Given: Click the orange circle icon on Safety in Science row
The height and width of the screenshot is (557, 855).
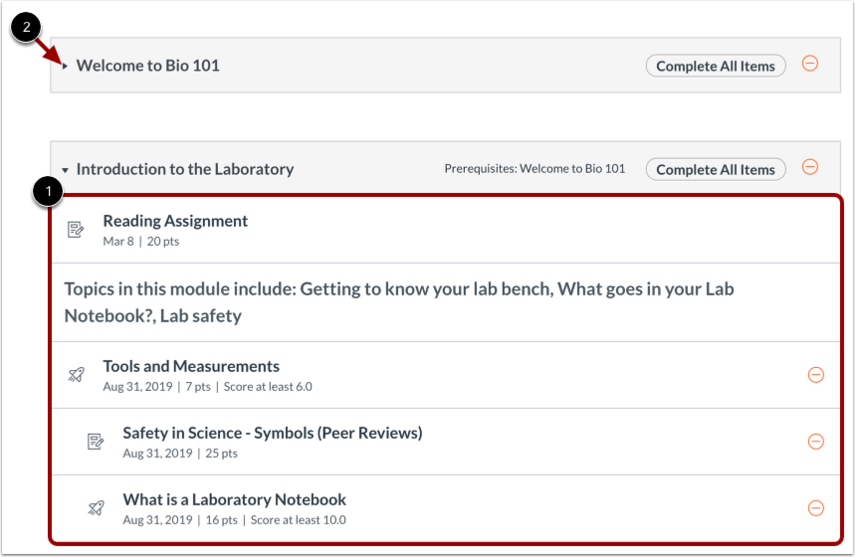Looking at the screenshot, I should [816, 441].
